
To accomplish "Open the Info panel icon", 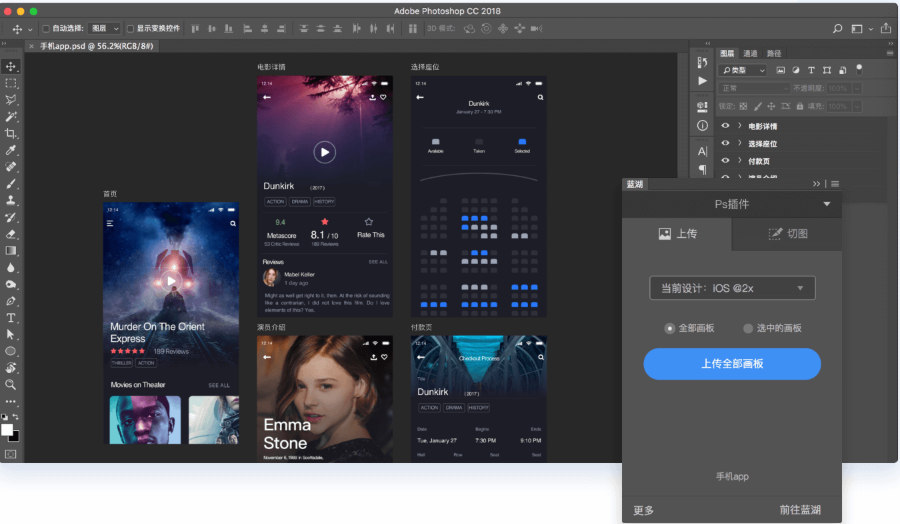I will [x=702, y=125].
